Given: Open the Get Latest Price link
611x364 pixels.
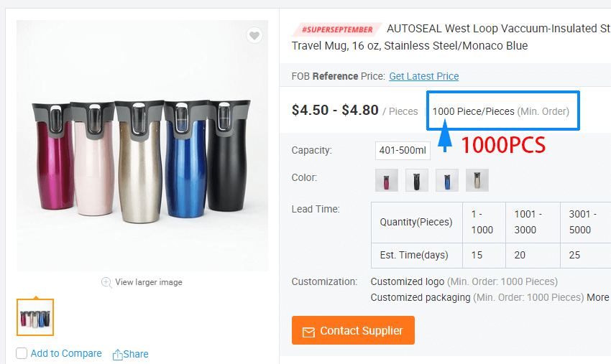Looking at the screenshot, I should 423,76.
